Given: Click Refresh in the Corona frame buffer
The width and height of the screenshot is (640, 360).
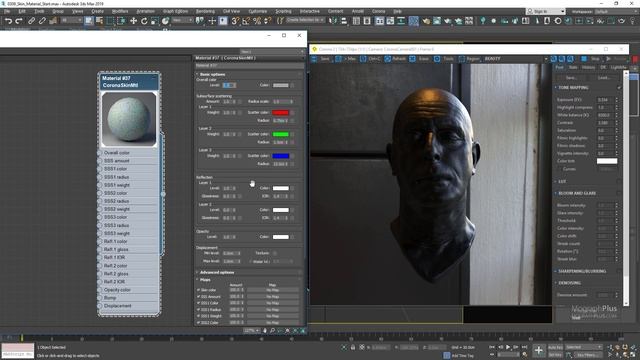Looking at the screenshot, I should 395,59.
